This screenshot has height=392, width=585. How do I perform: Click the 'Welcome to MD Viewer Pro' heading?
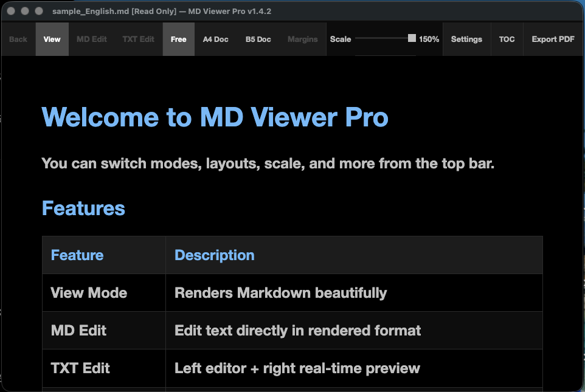[215, 117]
